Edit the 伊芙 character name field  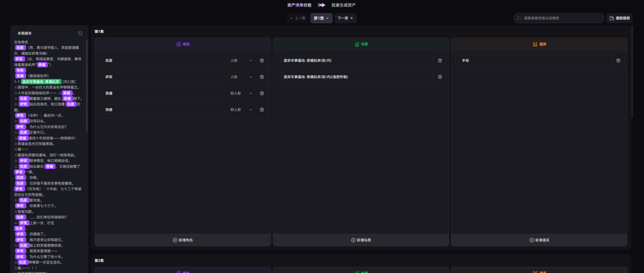pos(163,77)
